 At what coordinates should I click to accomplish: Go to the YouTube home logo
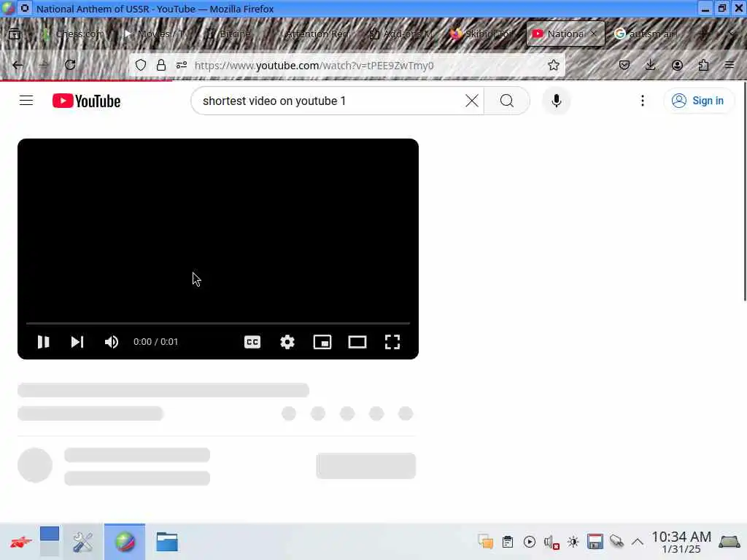86,101
